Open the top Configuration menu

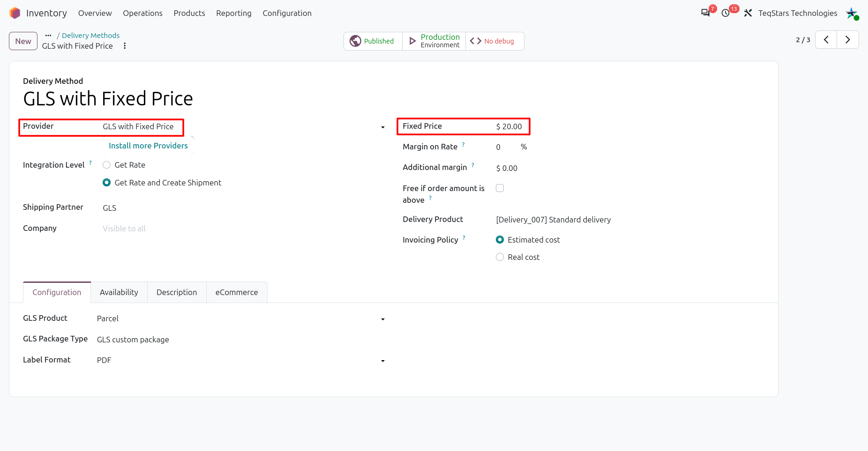(287, 13)
